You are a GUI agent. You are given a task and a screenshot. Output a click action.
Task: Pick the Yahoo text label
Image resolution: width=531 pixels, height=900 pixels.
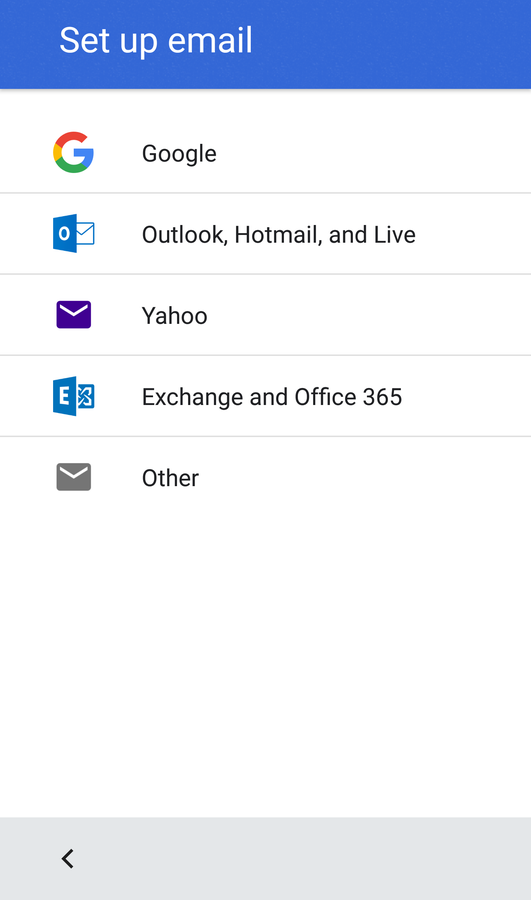(175, 316)
